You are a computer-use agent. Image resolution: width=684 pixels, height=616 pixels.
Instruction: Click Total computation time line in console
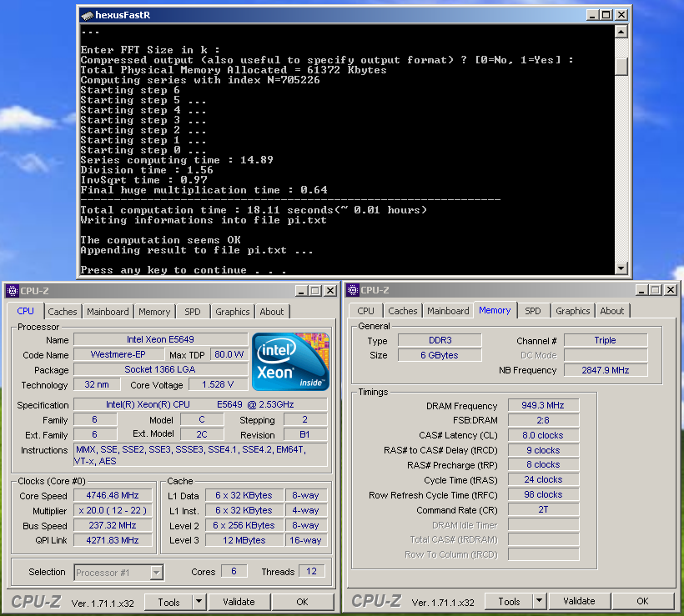tap(254, 210)
